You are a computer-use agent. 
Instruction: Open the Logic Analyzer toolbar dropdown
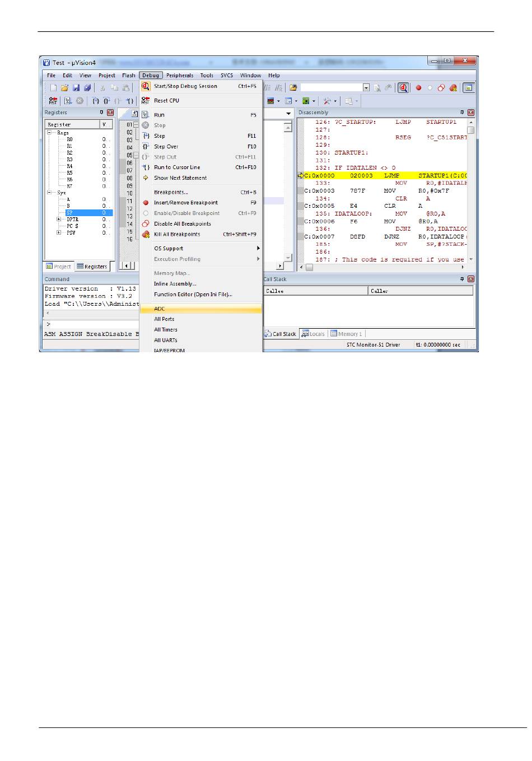pyautogui.click(x=278, y=101)
